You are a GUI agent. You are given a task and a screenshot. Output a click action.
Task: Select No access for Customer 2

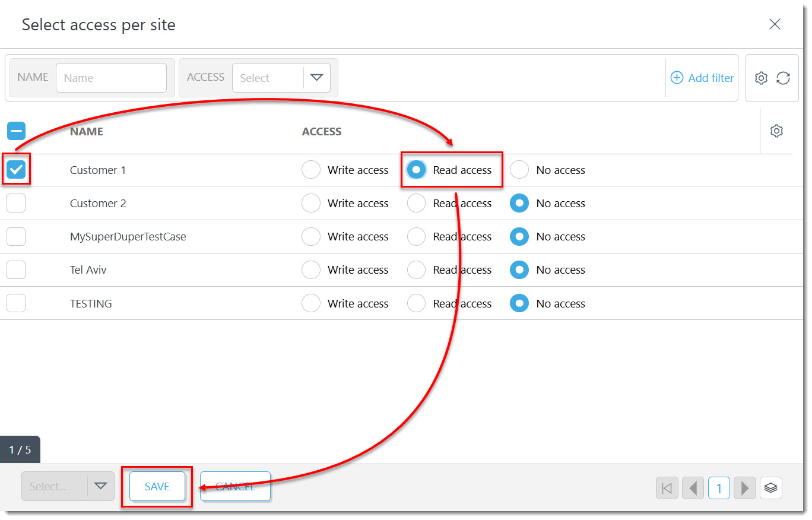tap(519, 203)
